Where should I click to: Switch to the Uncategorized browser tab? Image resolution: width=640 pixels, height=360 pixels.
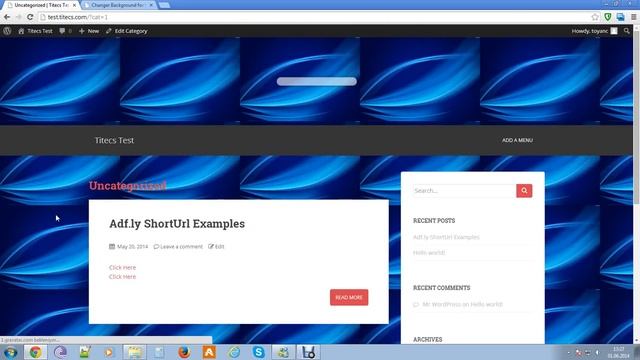[x=40, y=5]
